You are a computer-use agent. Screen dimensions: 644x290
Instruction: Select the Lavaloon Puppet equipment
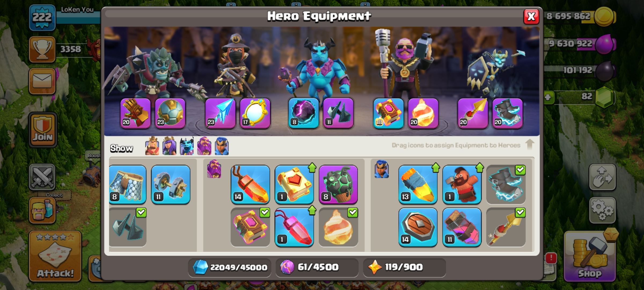coord(338,184)
